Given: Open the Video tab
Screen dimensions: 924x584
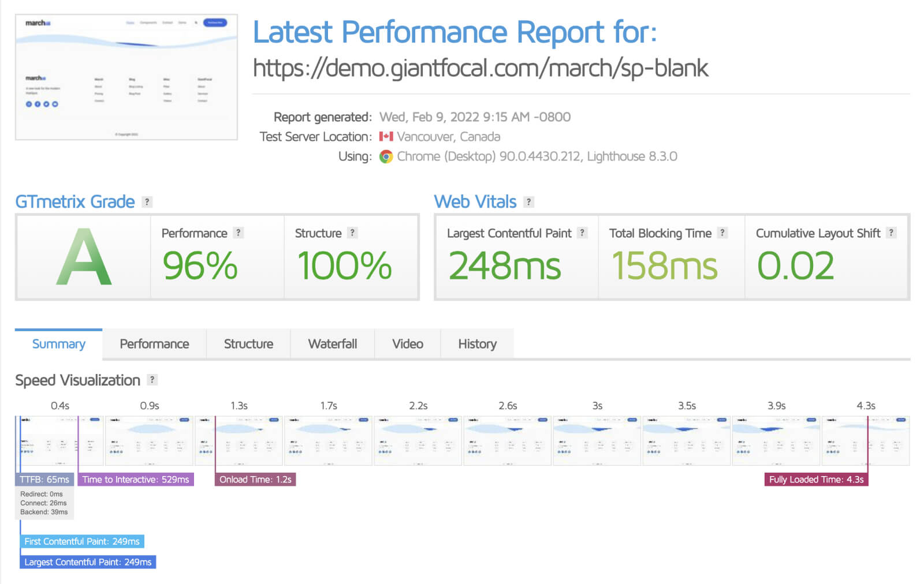Looking at the screenshot, I should click(x=408, y=344).
